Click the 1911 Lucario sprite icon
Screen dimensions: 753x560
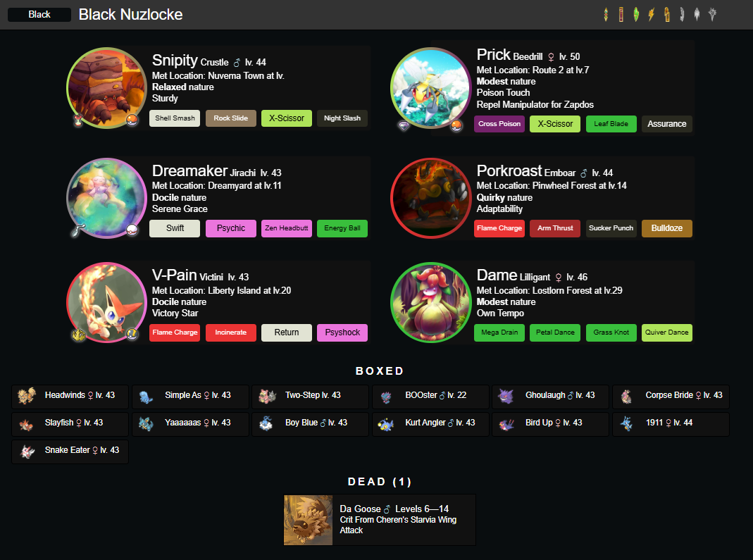click(626, 423)
